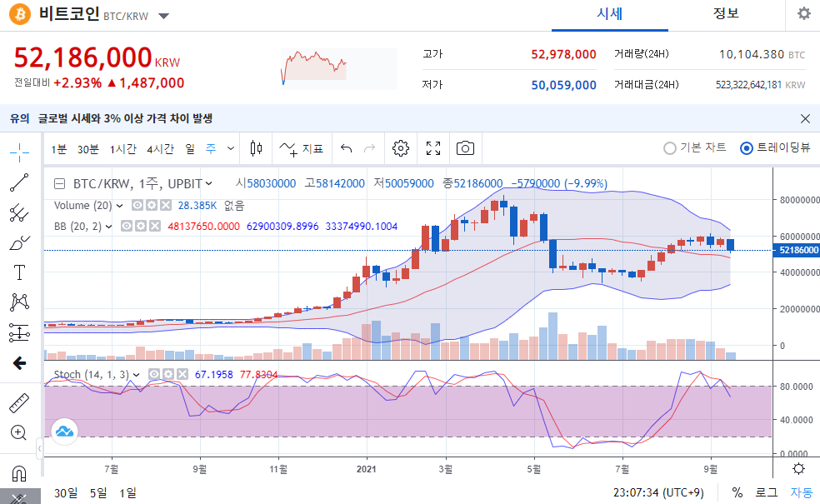This screenshot has width=820, height=504.
Task: Select the 일 daily interval
Action: coord(190,149)
